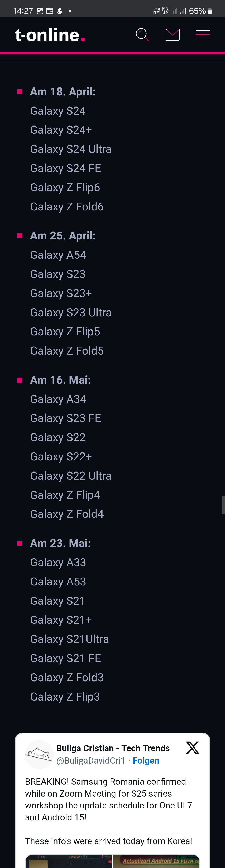Tap the Am 18. April heading
The image size is (225, 868).
point(63,92)
